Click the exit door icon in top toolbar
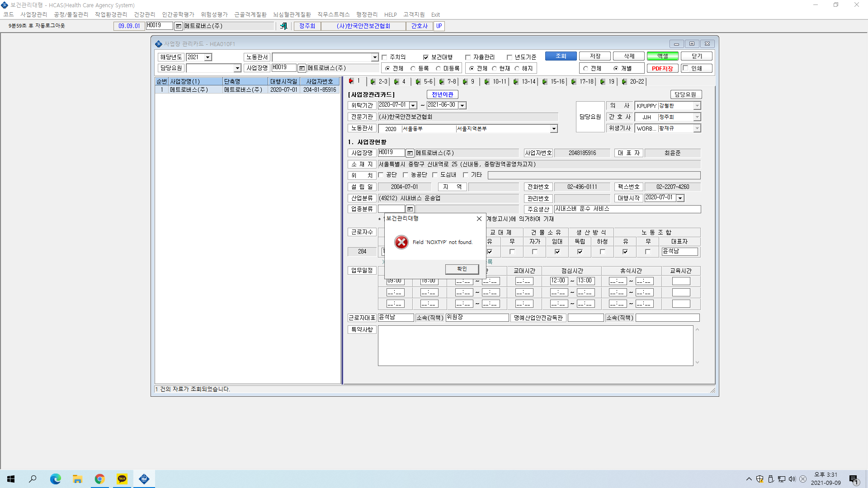This screenshot has width=868, height=488. point(283,26)
